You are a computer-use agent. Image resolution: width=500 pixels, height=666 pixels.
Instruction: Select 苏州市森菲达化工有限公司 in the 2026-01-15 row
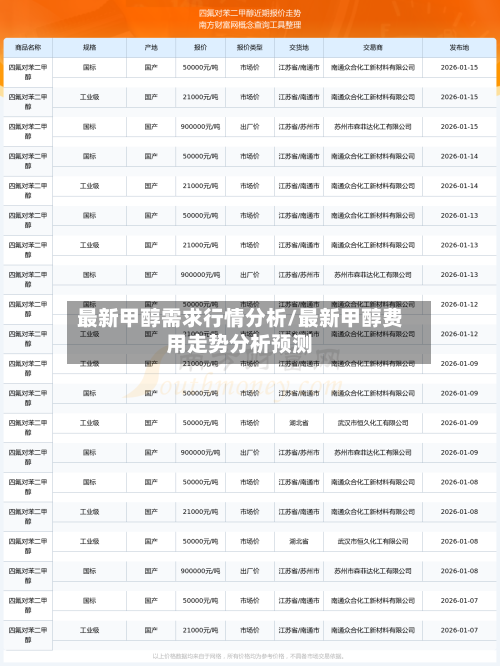[x=373, y=127]
